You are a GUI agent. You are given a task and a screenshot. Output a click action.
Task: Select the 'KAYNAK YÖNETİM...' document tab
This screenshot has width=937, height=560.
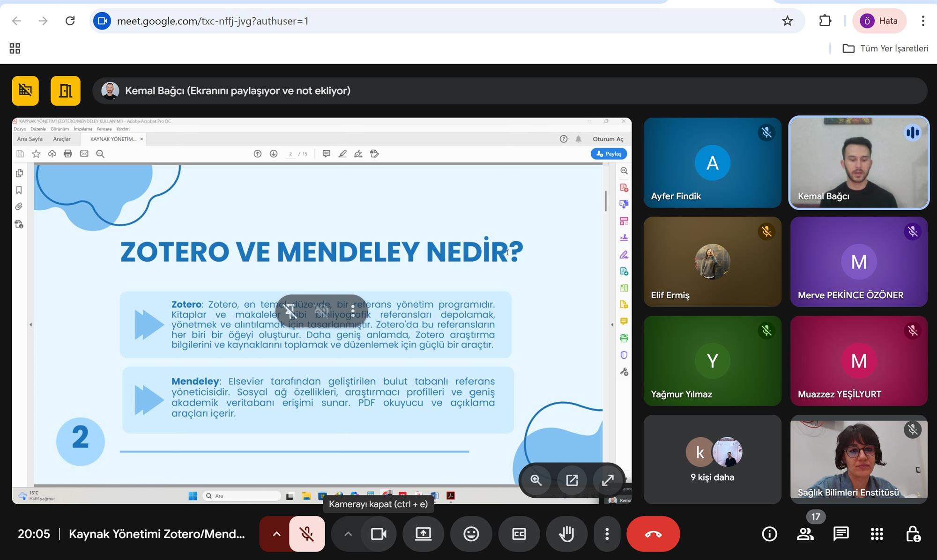(113, 139)
